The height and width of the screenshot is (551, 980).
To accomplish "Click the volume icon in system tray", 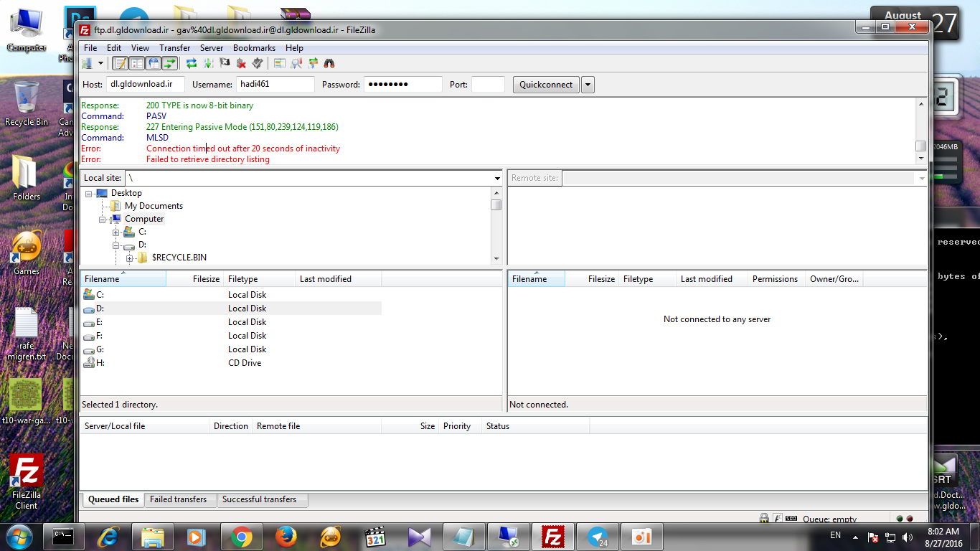I will (908, 537).
